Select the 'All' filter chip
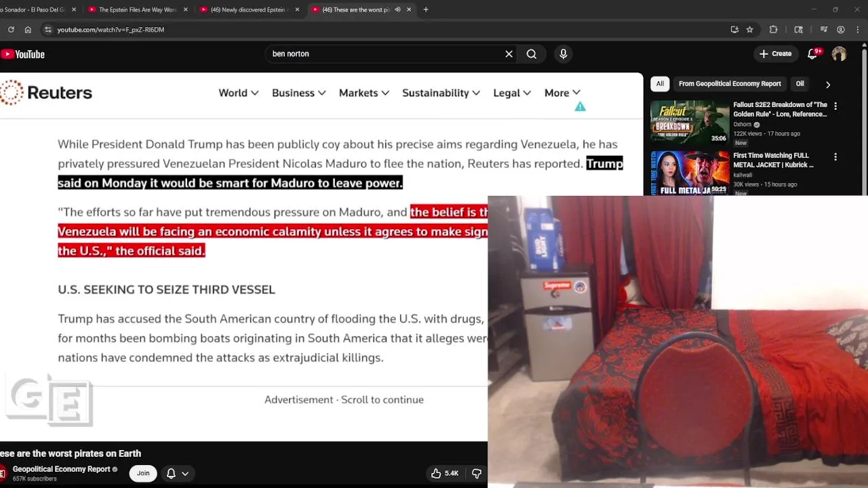Screen dimensions: 868x488 [x=660, y=84]
